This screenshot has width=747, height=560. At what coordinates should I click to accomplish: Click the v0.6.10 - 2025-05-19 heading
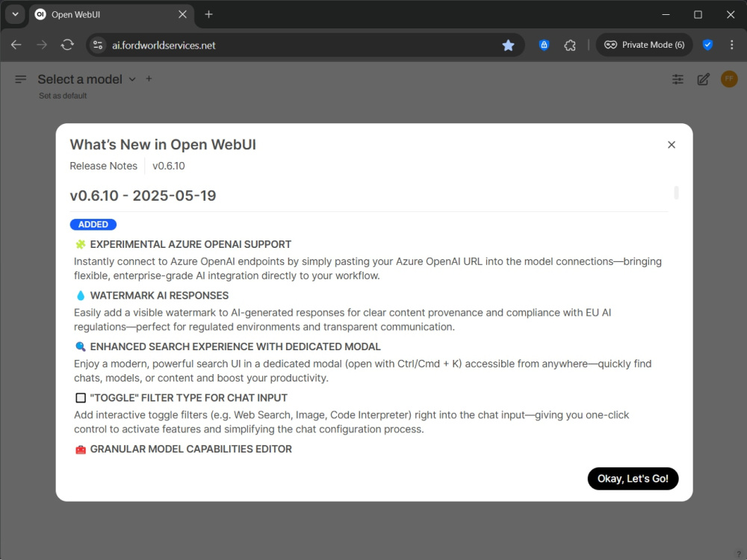pyautogui.click(x=143, y=196)
